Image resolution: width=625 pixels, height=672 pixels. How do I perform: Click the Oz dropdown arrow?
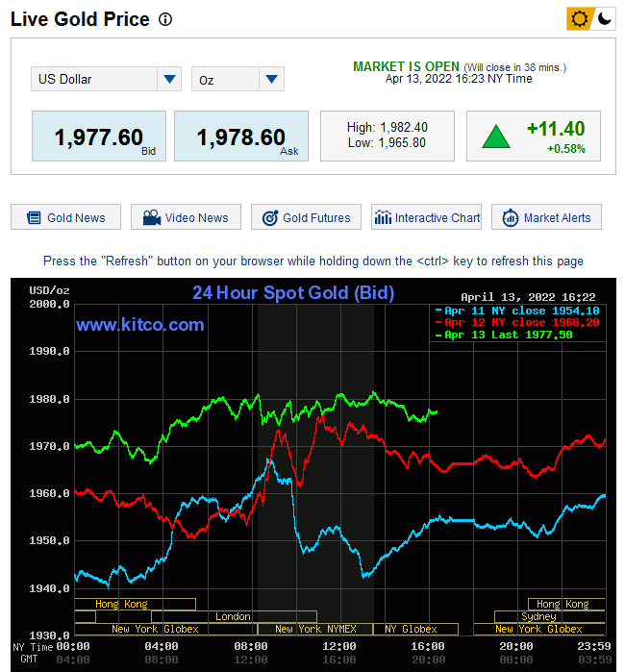[271, 79]
